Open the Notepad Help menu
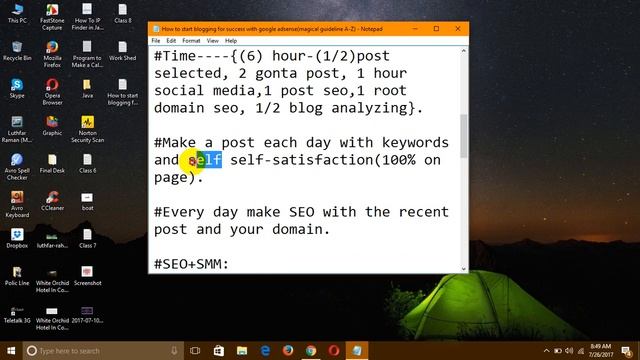The width and height of the screenshot is (640, 360). [231, 41]
